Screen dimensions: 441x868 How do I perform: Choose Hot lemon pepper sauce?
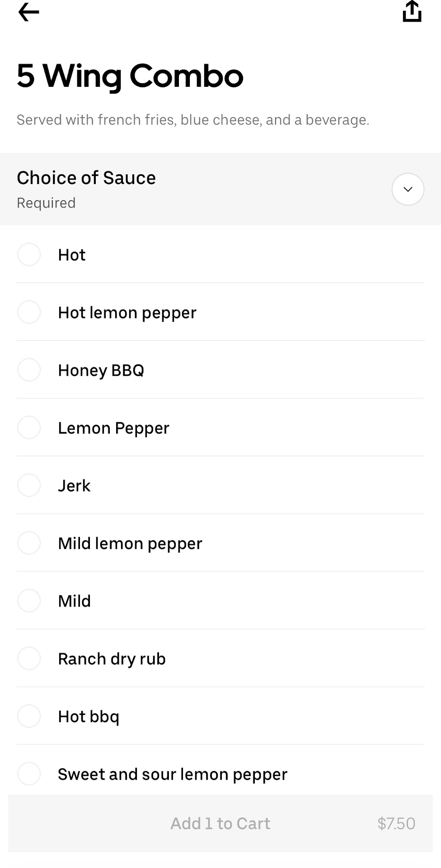[29, 312]
